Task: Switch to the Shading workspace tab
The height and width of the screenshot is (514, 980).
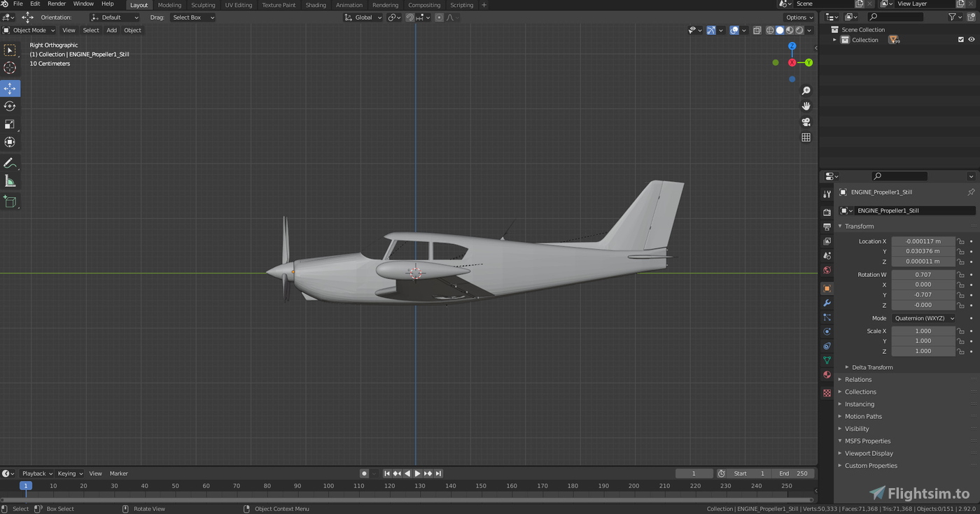Action: [x=316, y=5]
